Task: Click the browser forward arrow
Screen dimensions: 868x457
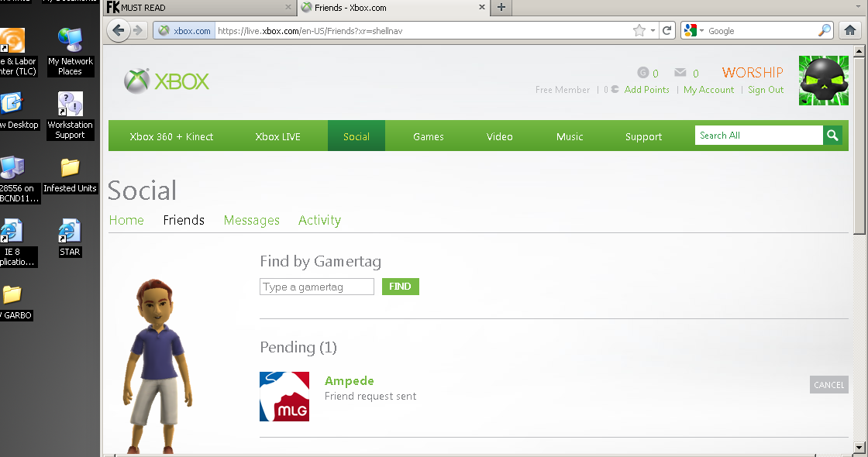Action: pyautogui.click(x=139, y=30)
